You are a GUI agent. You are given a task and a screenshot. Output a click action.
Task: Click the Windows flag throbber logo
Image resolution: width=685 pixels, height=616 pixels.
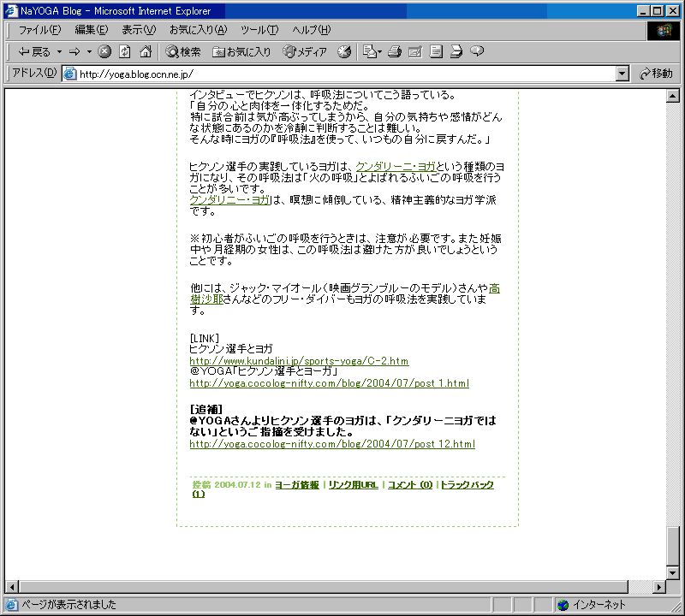[x=663, y=30]
